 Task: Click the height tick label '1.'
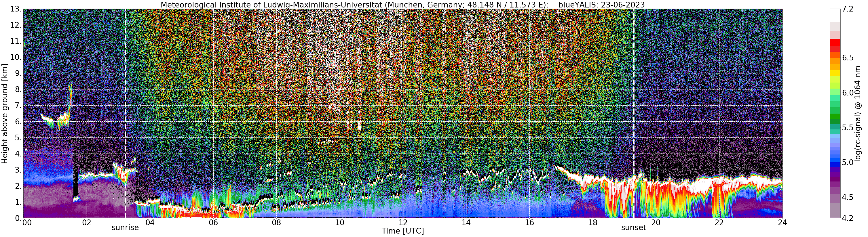coord(18,202)
